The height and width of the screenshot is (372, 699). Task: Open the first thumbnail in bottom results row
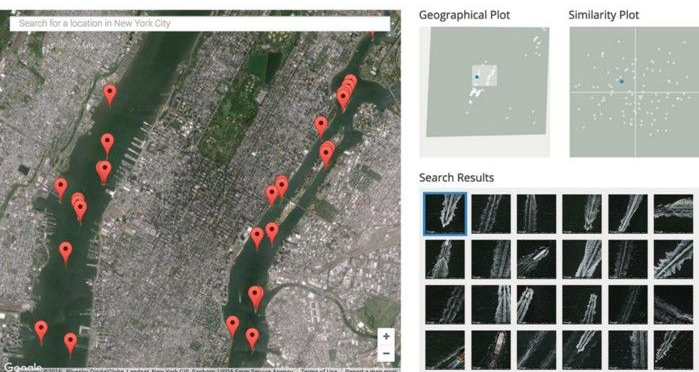point(445,350)
